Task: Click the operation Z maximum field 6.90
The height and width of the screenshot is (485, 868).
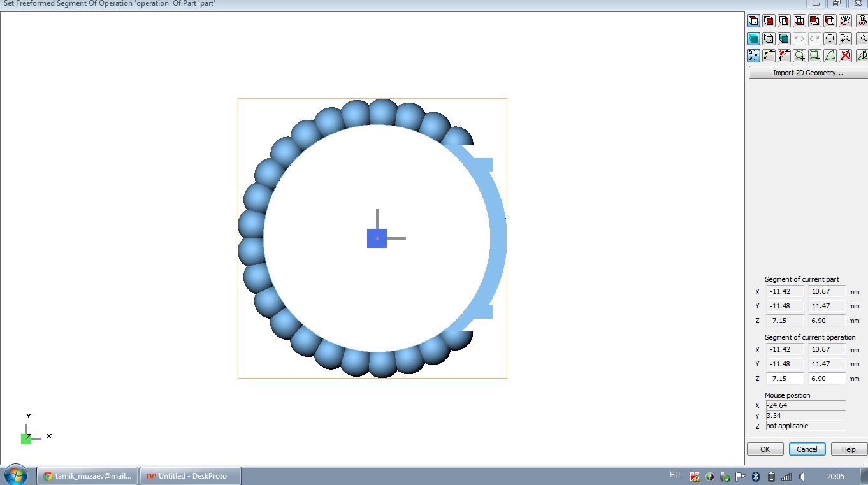Action: pyautogui.click(x=827, y=379)
